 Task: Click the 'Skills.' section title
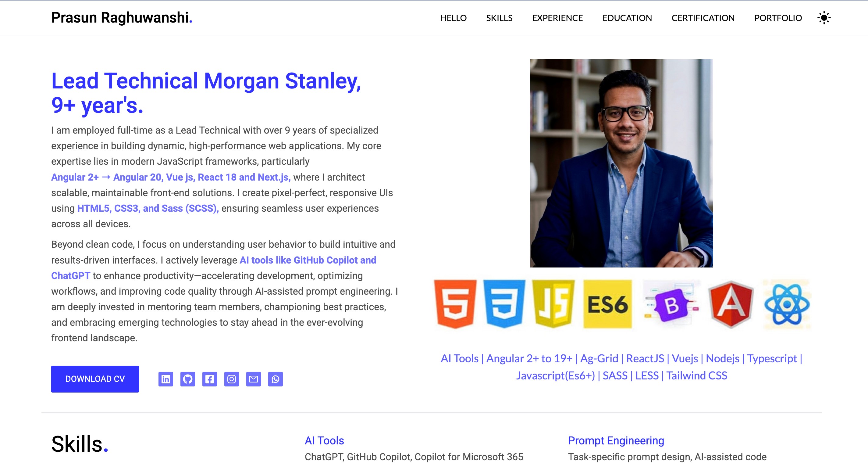coord(80,444)
